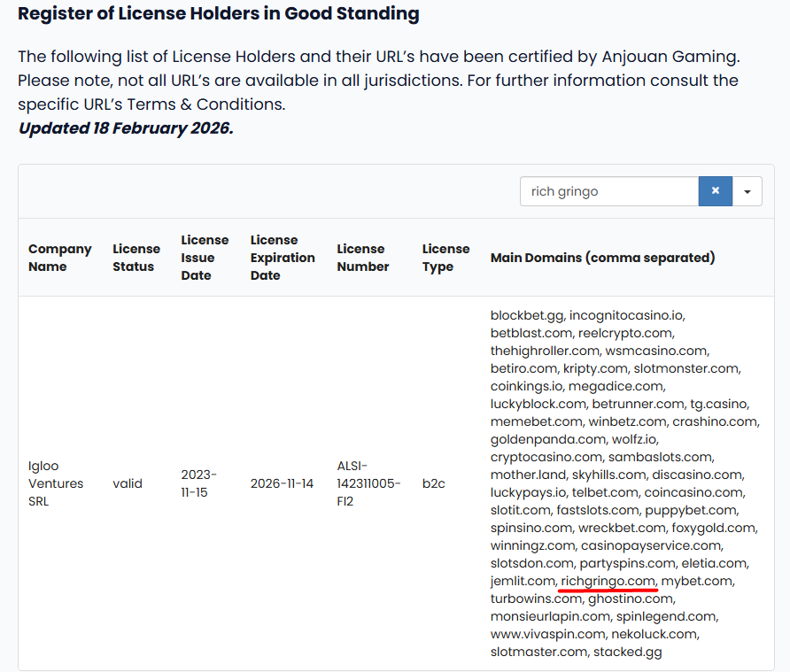Click the underlined richgringo.com domain
Screen dimensions: 790x672
608,581
